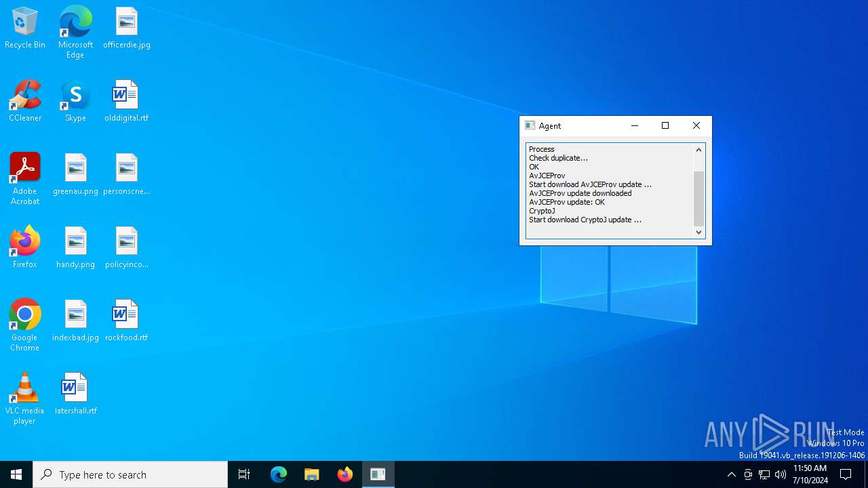This screenshot has height=488, width=868.
Task: Open the Recycle Bin desktop icon
Action: (x=25, y=28)
